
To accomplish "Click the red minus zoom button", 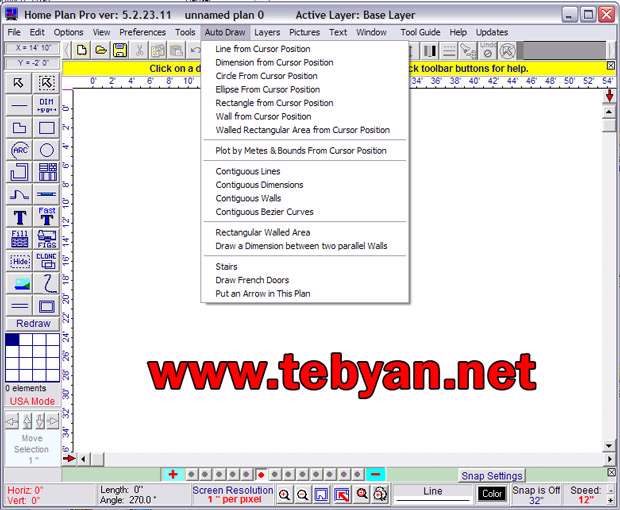I will (x=376, y=474).
